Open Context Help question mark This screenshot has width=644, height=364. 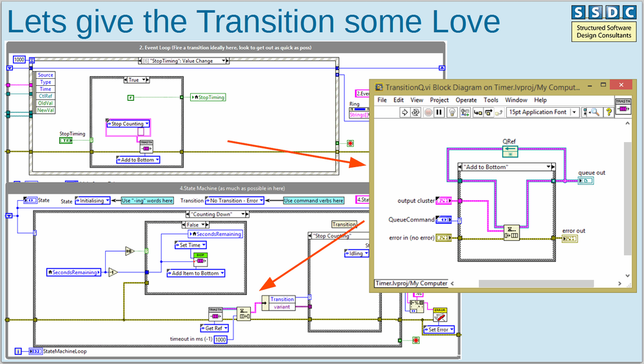coord(609,112)
